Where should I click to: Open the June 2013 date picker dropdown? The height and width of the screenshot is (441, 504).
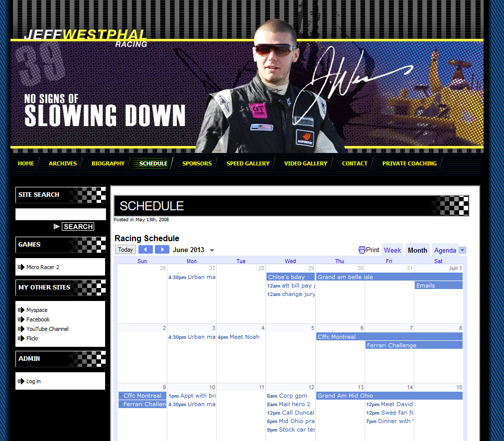point(212,250)
